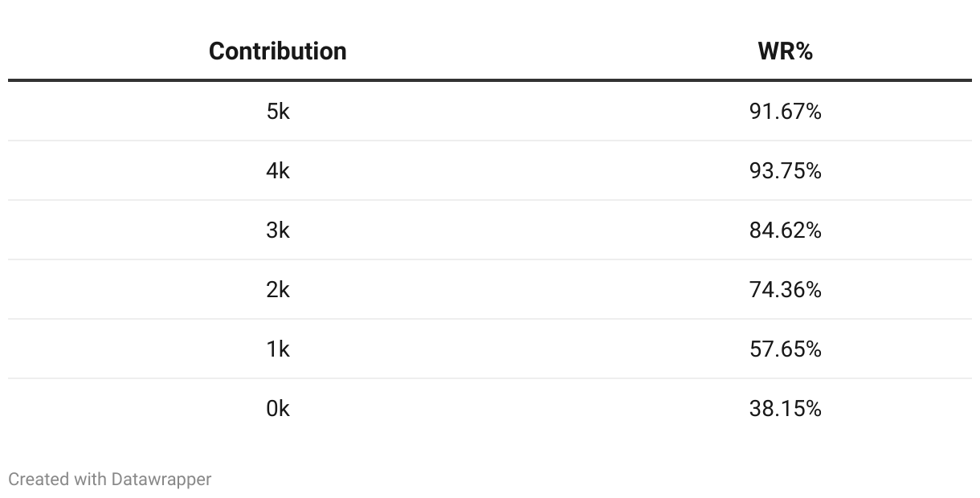Select the 0k contribution cell

(x=277, y=409)
